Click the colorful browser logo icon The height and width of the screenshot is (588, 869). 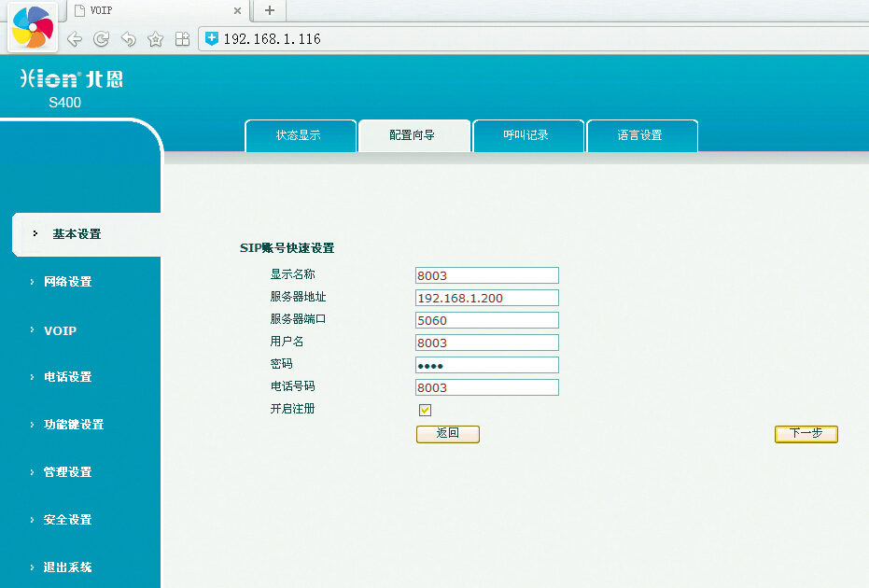(x=33, y=27)
